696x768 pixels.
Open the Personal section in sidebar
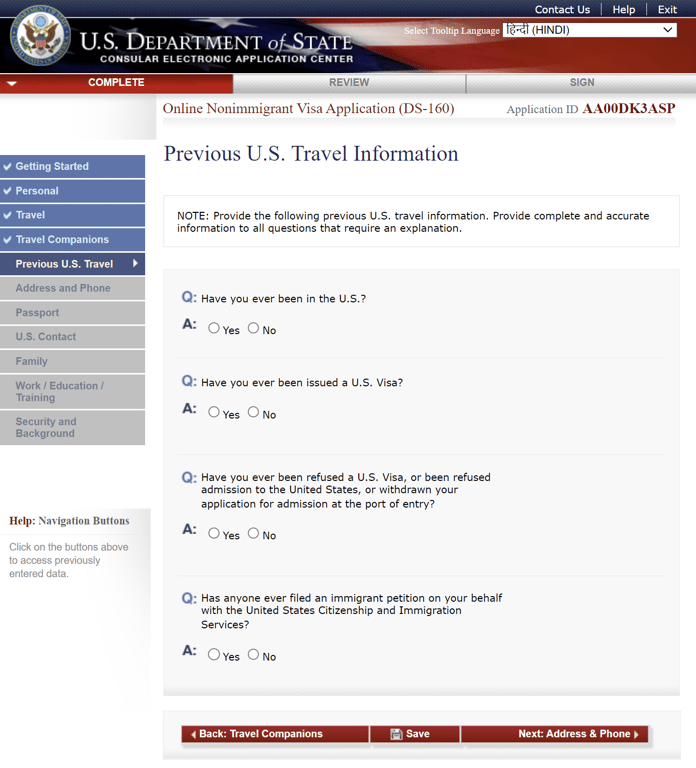(x=72, y=191)
